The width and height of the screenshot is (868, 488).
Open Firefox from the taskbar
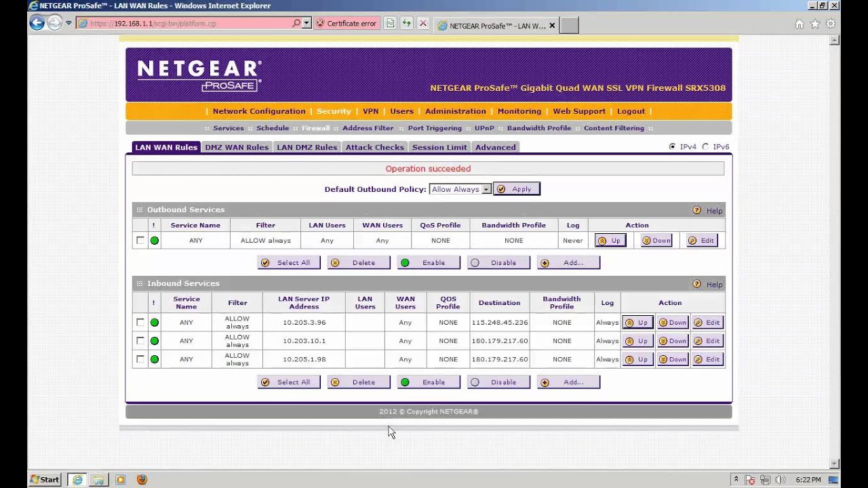coord(142,479)
